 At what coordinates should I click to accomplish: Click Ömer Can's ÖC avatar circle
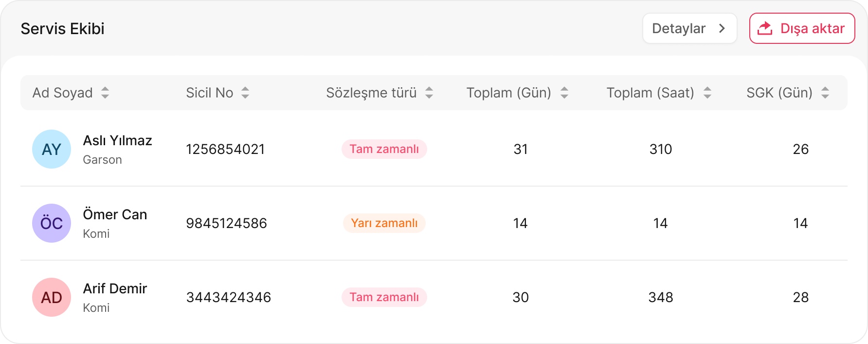pos(52,223)
